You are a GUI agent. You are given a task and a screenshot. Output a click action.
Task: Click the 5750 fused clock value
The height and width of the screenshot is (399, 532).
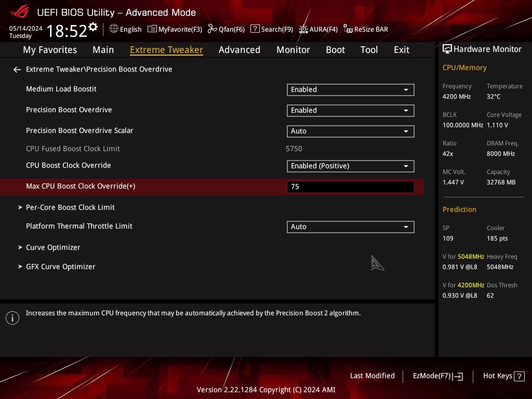click(x=294, y=149)
